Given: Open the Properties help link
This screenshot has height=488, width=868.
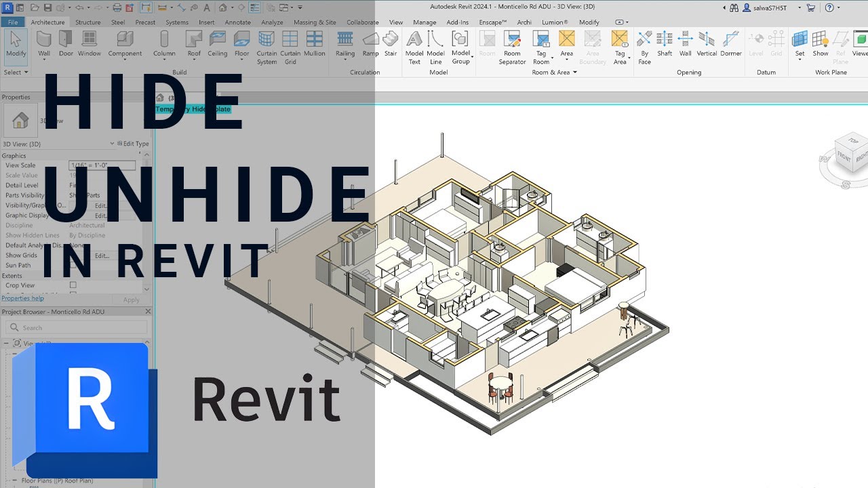Looking at the screenshot, I should click(x=22, y=298).
